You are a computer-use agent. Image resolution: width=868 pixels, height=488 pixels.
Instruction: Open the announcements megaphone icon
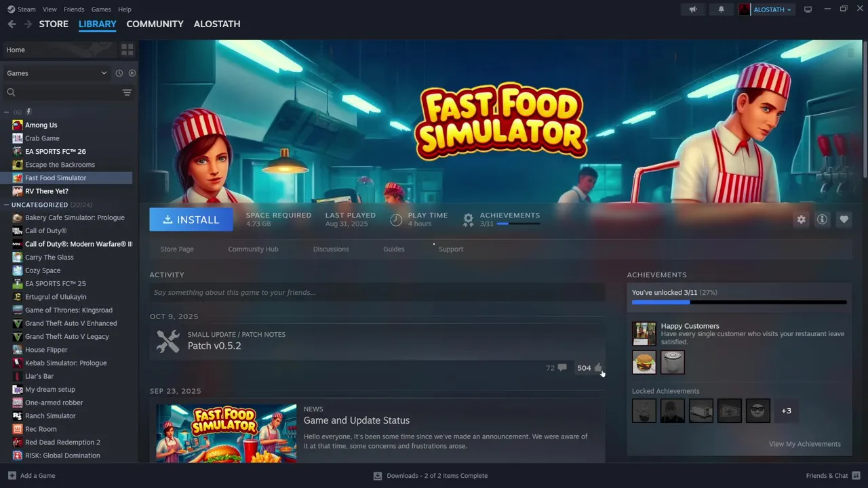tap(693, 9)
